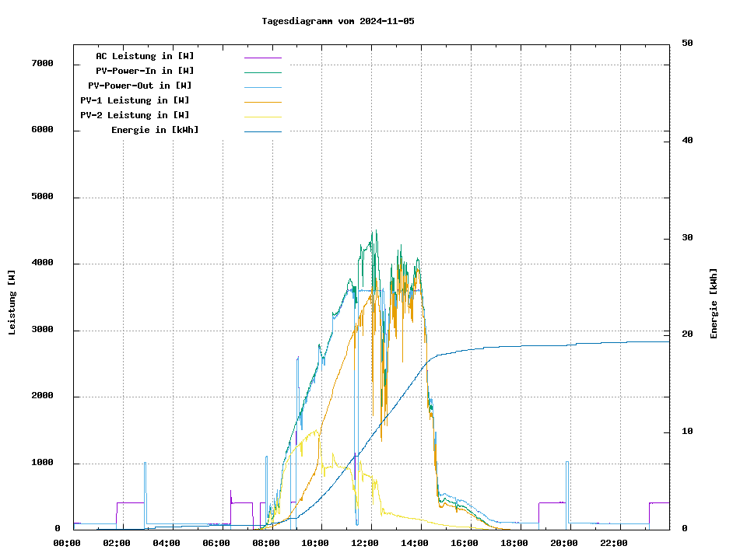
Task: Select the AC Leistung legend label
Action: (145, 56)
